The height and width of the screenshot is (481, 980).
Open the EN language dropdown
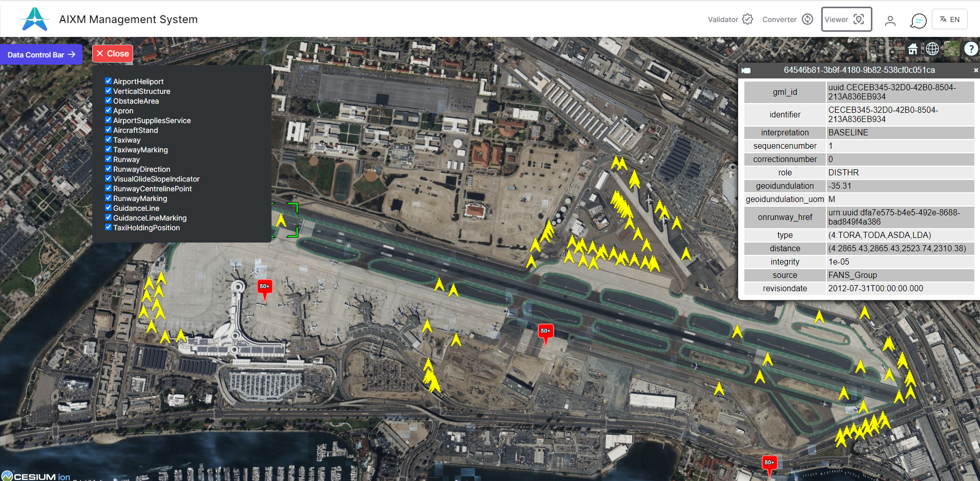pos(949,19)
